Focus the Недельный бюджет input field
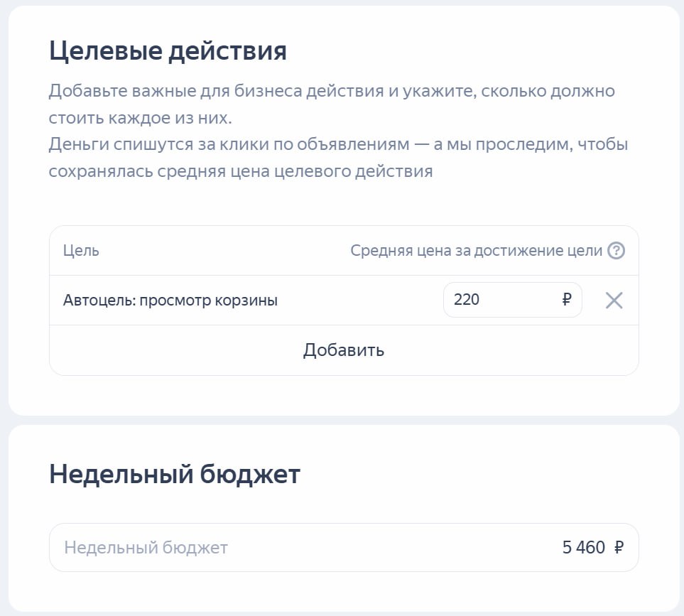 coord(344,548)
